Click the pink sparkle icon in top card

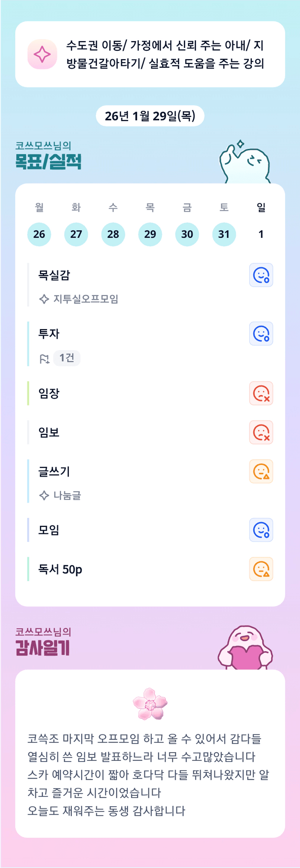pyautogui.click(x=42, y=54)
